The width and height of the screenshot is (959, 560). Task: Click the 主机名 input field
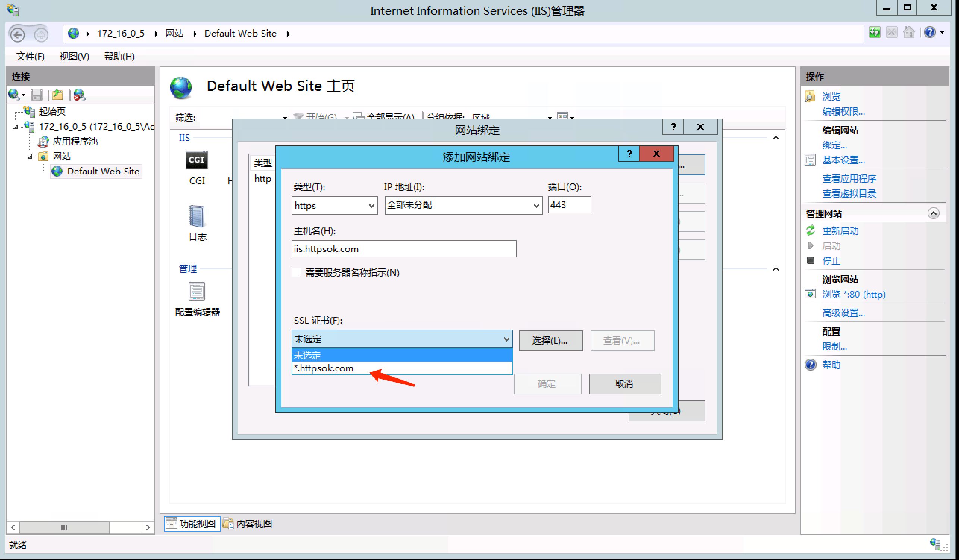pyautogui.click(x=403, y=249)
